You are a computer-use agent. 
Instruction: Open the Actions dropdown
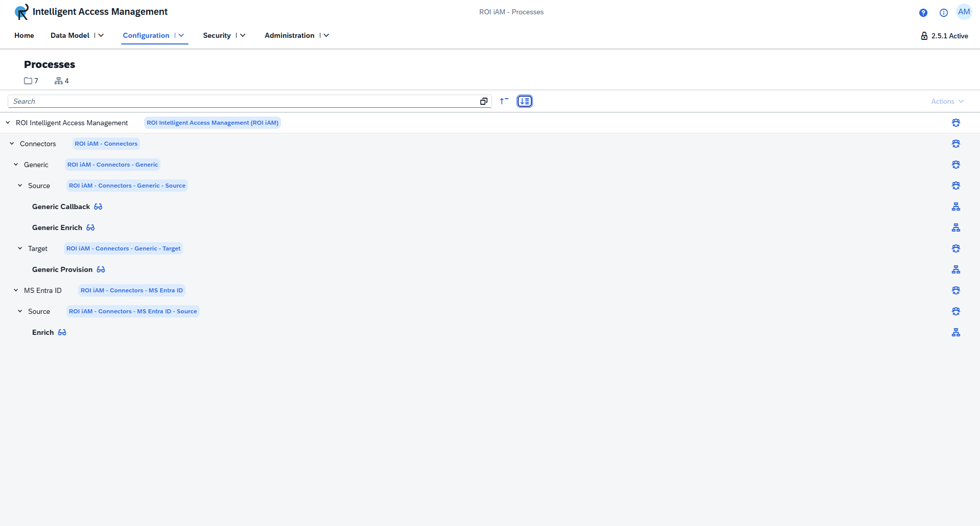point(947,101)
